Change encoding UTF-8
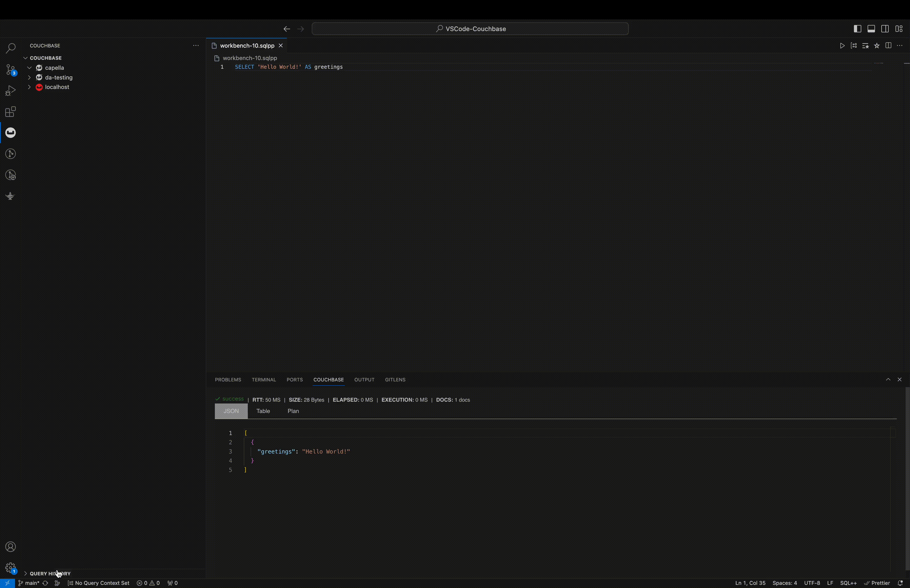Viewport: 910px width, 588px height. 812,583
